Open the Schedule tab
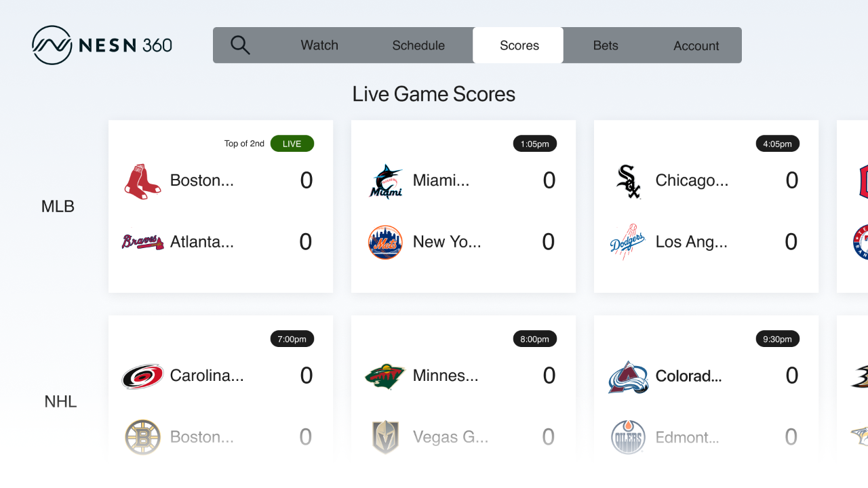 click(418, 45)
